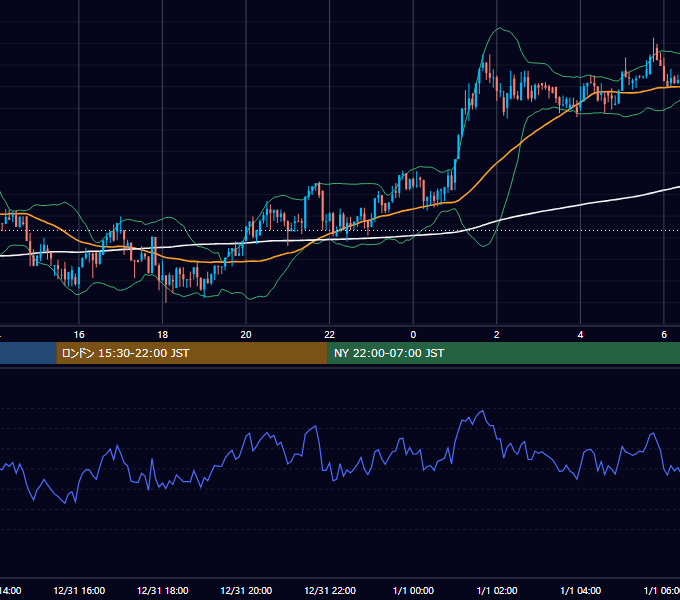
Task: Click time axis label 22
Action: click(330, 335)
